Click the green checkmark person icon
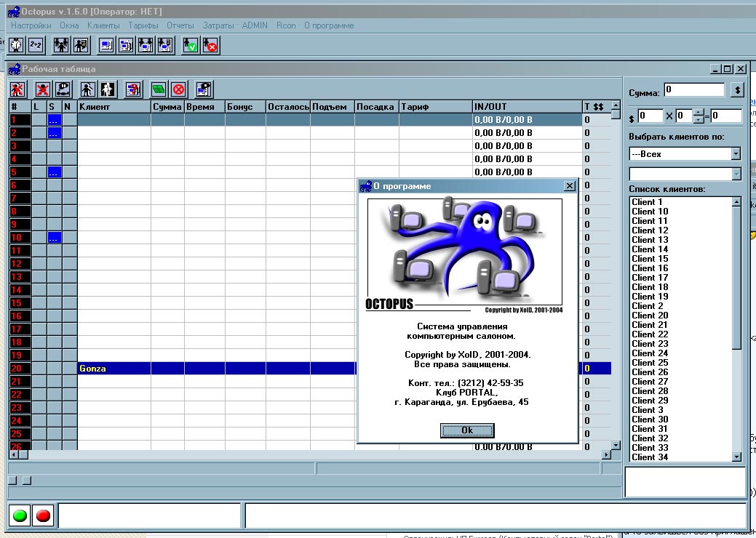756x538 pixels. [x=191, y=45]
